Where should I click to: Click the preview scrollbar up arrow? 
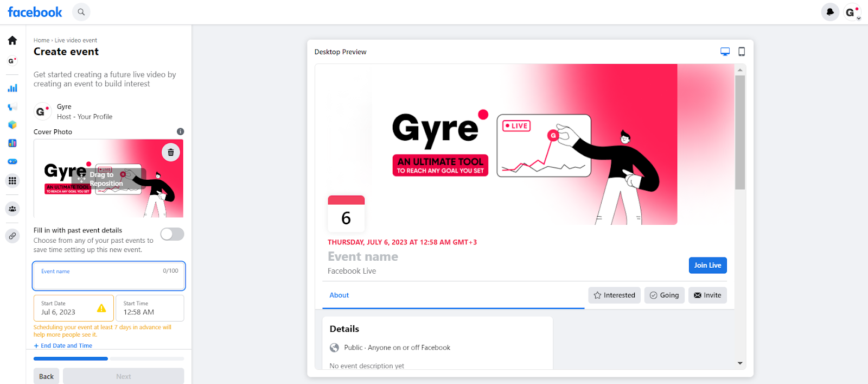(x=740, y=70)
